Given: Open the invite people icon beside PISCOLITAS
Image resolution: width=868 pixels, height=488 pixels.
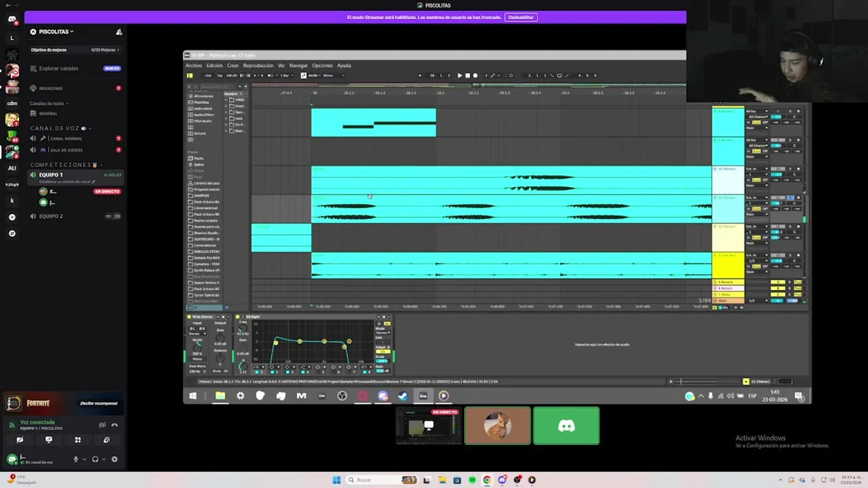Looking at the screenshot, I should pyautogui.click(x=119, y=32).
